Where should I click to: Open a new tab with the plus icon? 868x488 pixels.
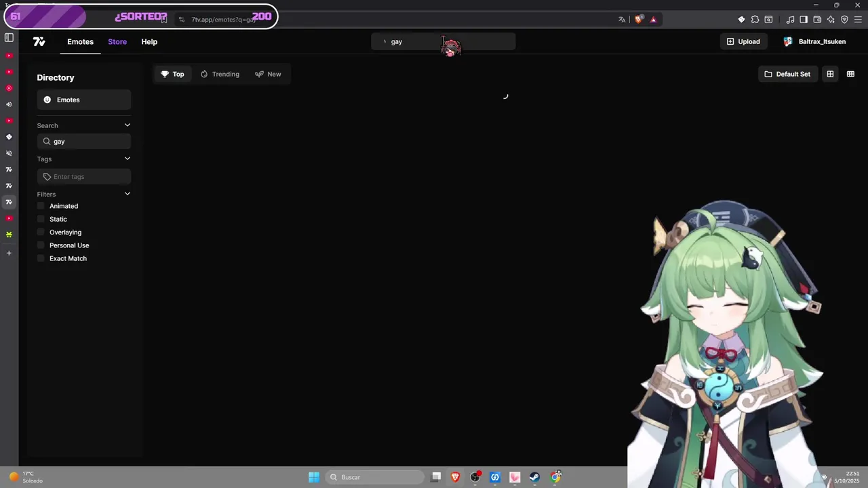(x=9, y=253)
